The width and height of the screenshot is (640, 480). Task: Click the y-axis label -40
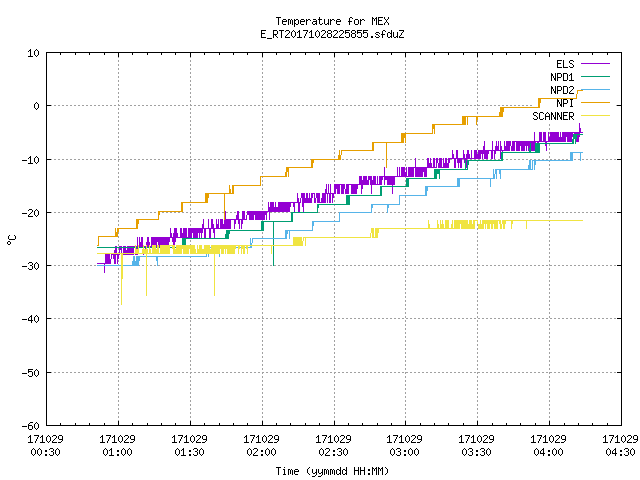[x=31, y=319]
